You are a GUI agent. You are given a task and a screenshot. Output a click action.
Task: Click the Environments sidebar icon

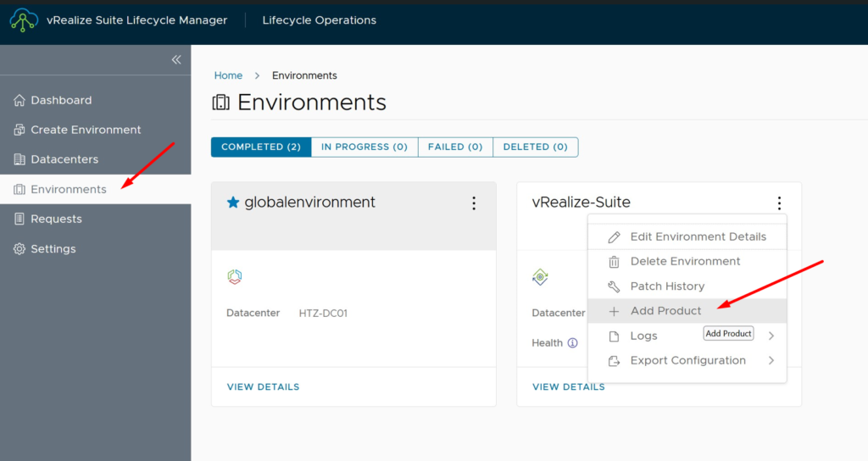pyautogui.click(x=19, y=189)
